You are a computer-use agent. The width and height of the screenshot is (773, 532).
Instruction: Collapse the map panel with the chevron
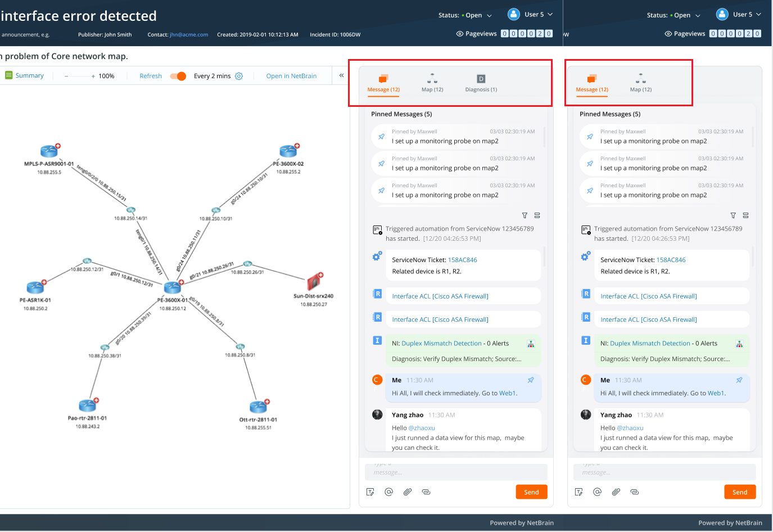click(341, 75)
